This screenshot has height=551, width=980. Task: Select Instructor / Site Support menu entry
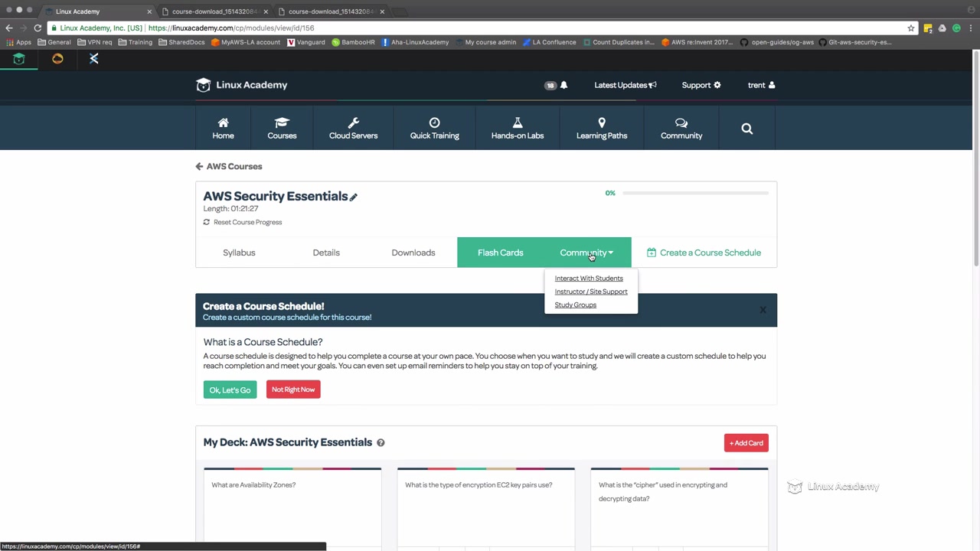[x=591, y=292]
